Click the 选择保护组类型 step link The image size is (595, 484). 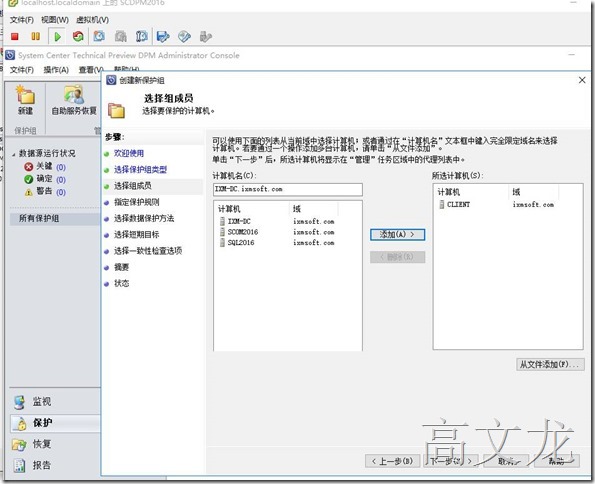(x=140, y=170)
